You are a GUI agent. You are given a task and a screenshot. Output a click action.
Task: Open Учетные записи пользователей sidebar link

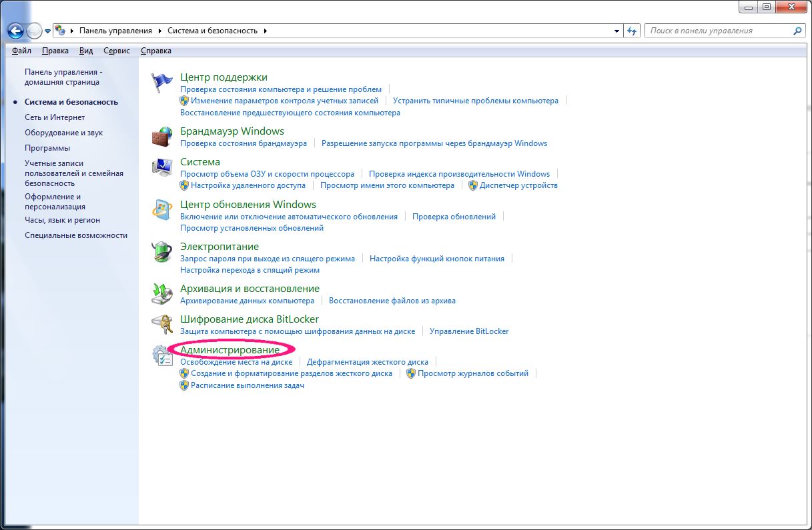pos(74,173)
